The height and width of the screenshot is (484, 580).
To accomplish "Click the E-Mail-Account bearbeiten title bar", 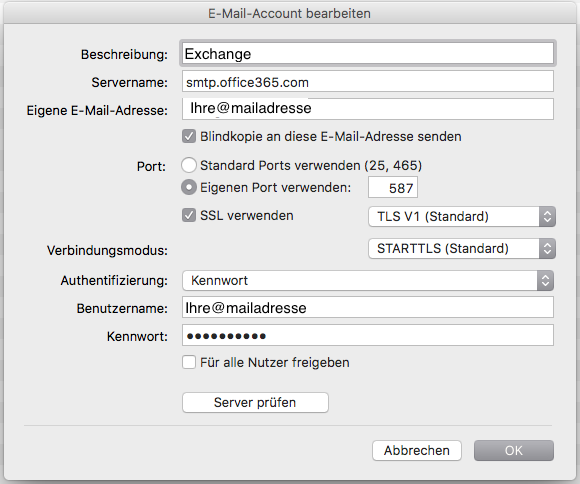I will (x=290, y=13).
